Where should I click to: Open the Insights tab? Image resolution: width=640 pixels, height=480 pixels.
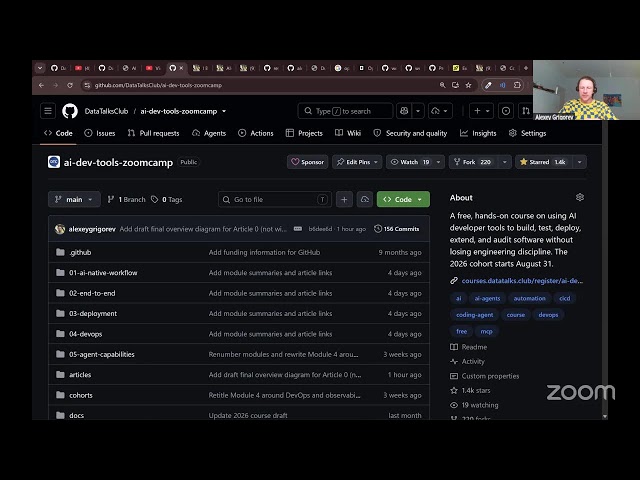pyautogui.click(x=478, y=133)
